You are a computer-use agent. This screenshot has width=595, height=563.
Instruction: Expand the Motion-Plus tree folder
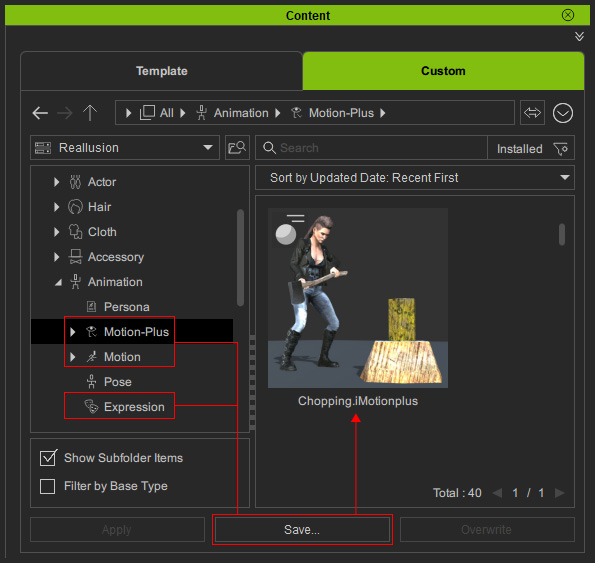point(72,332)
